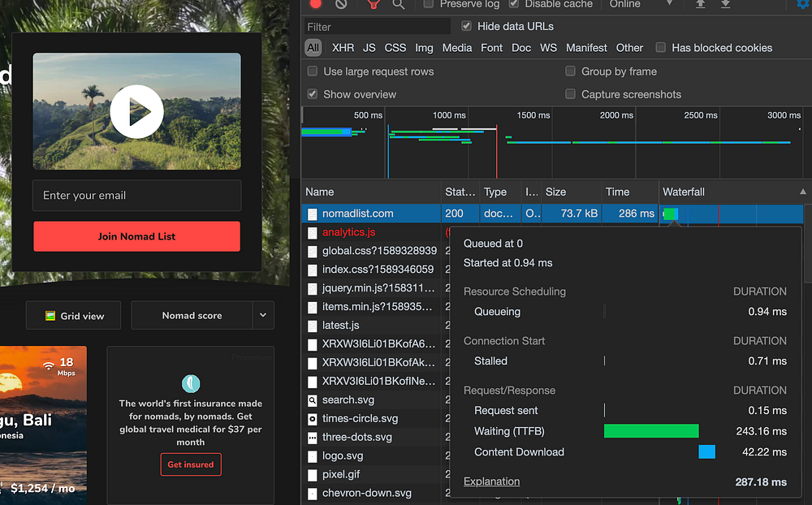Filter requests by Font

tap(491, 48)
